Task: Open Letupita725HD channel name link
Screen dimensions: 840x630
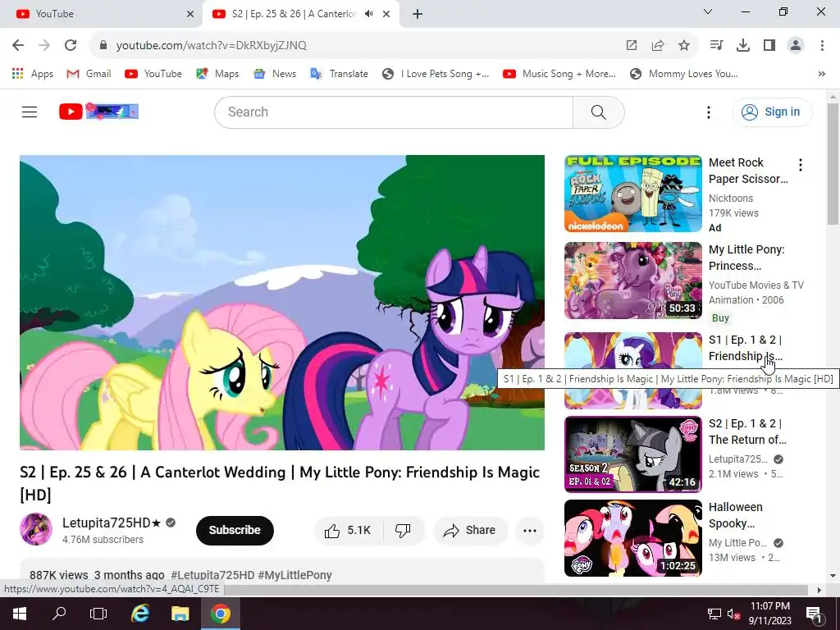Action: coord(112,523)
